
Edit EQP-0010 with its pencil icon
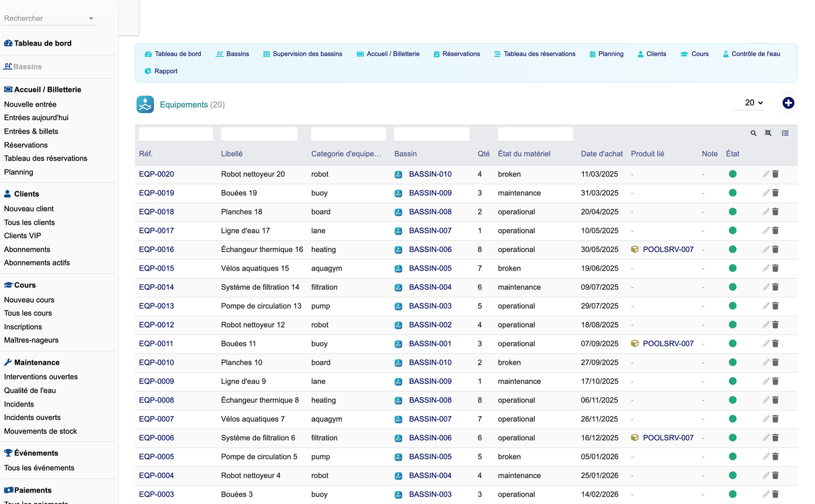click(766, 362)
